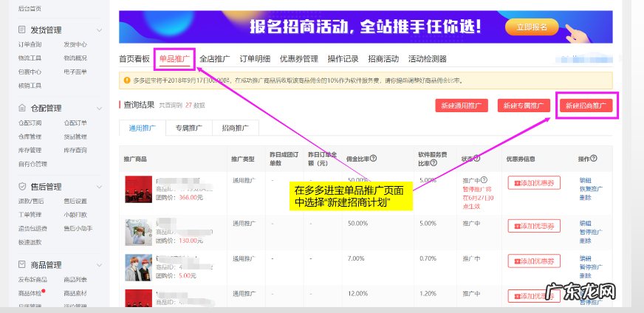Click the 12.00% commission rate cell

[x=357, y=293]
